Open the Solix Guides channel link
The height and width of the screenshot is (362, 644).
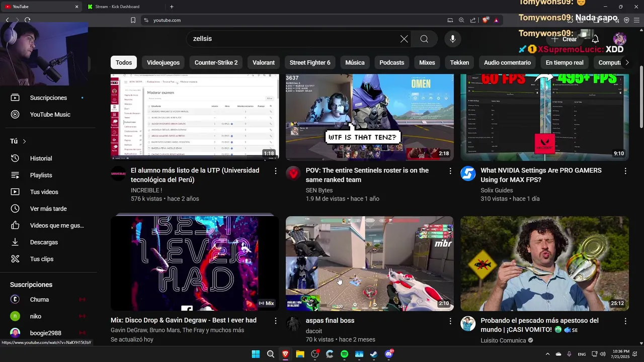pyautogui.click(x=497, y=190)
